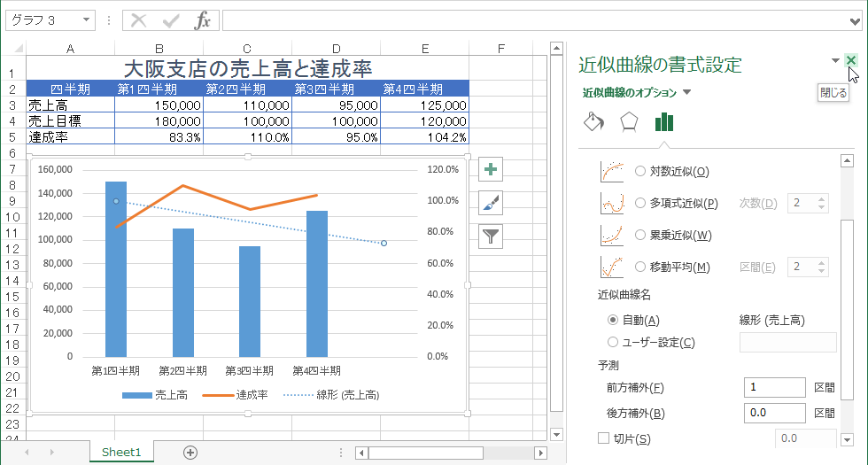
Task: Select the 第1四半期 blue bar in chart
Action: (x=116, y=269)
